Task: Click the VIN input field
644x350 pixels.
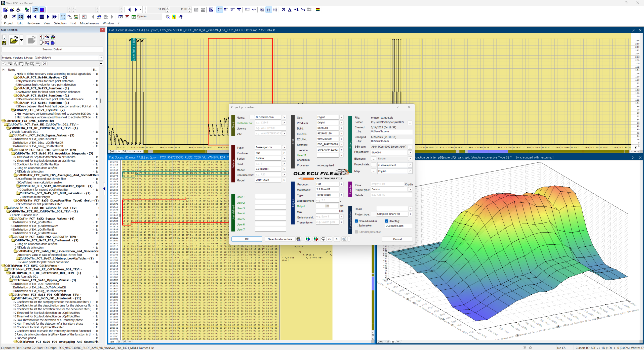Action: coord(268,134)
